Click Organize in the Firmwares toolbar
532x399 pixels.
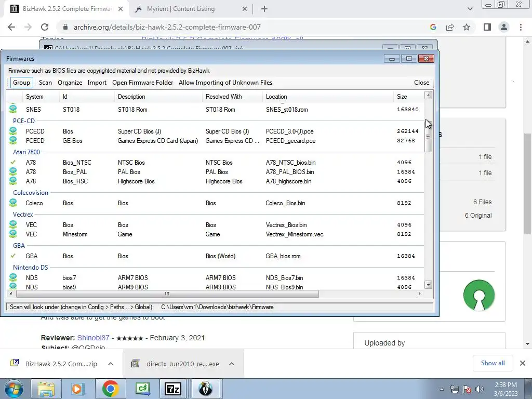(70, 83)
